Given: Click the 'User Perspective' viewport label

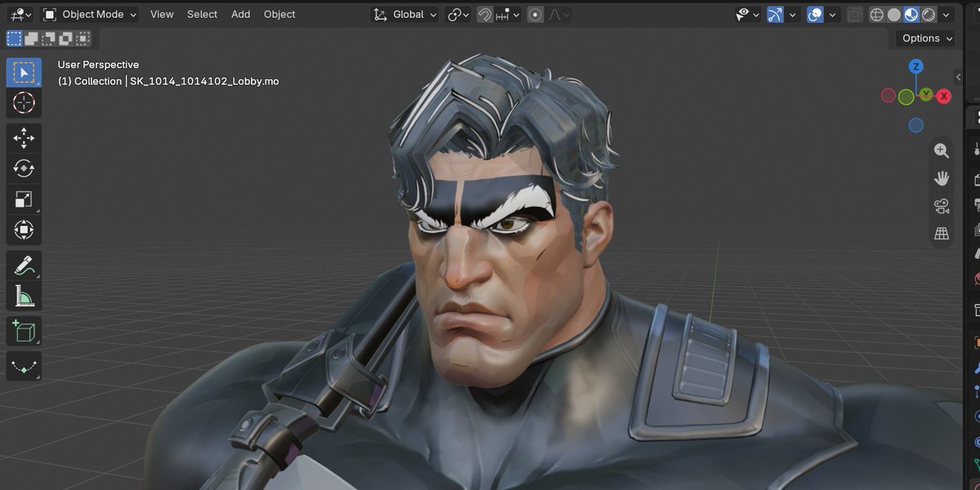Looking at the screenshot, I should click(x=98, y=65).
